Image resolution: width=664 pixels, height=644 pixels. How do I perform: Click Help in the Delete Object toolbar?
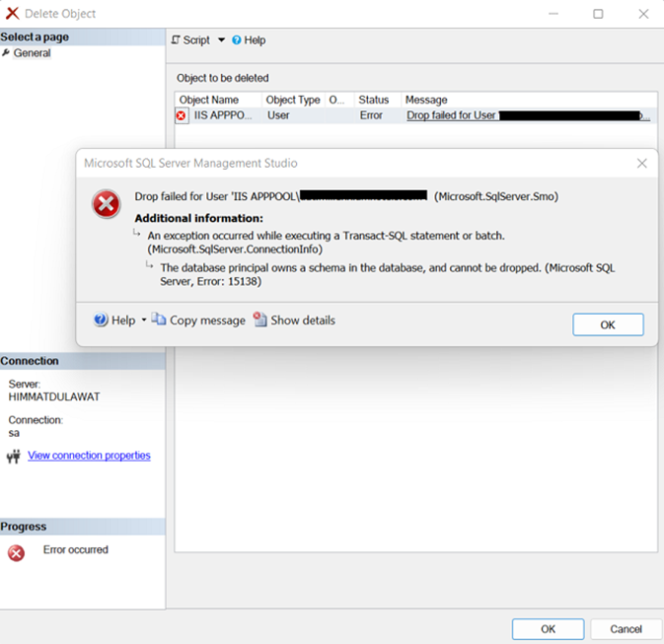click(249, 40)
